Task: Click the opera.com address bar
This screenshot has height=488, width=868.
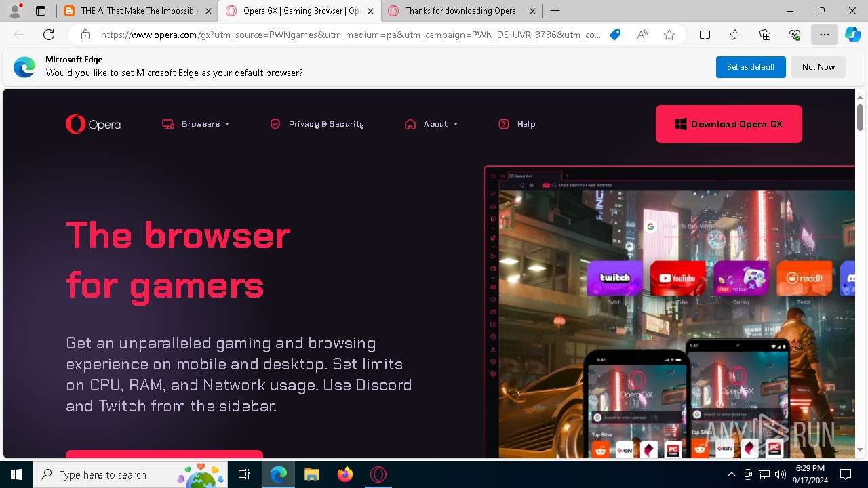Action: (351, 35)
